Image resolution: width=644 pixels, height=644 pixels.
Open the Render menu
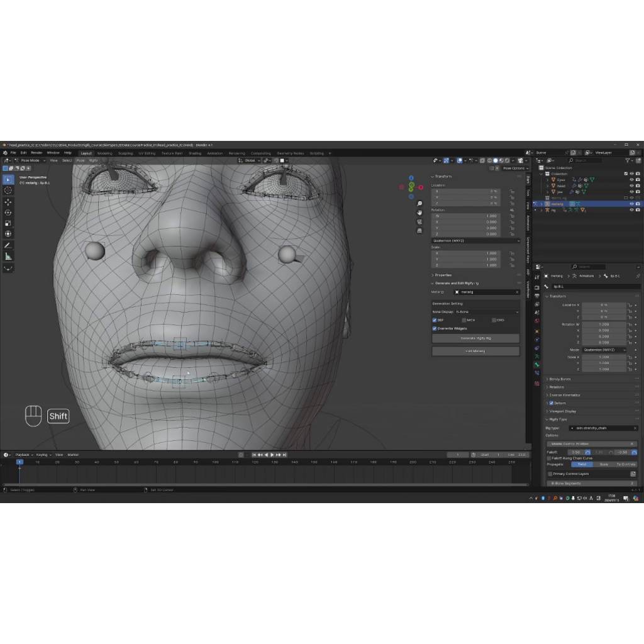click(36, 153)
